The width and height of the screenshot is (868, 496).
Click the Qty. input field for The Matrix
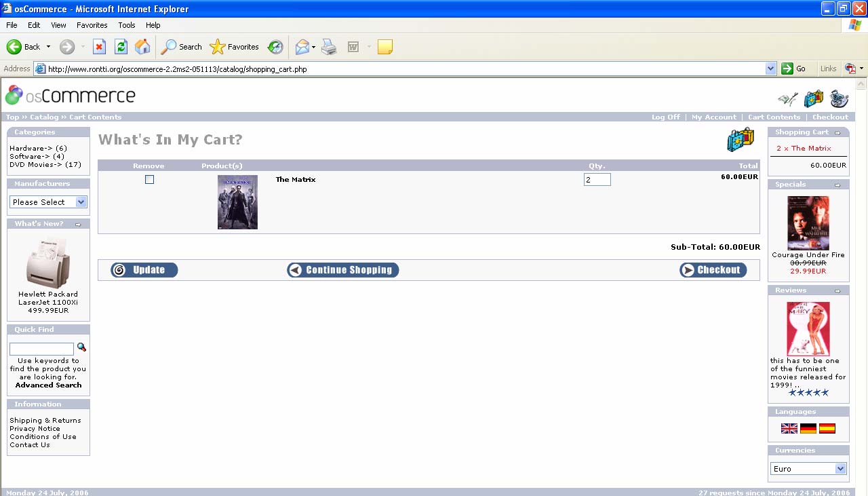coord(597,180)
